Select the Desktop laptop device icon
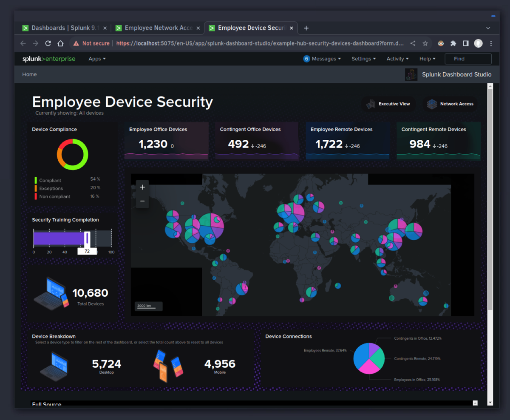The width and height of the screenshot is (510, 420). pos(54,365)
